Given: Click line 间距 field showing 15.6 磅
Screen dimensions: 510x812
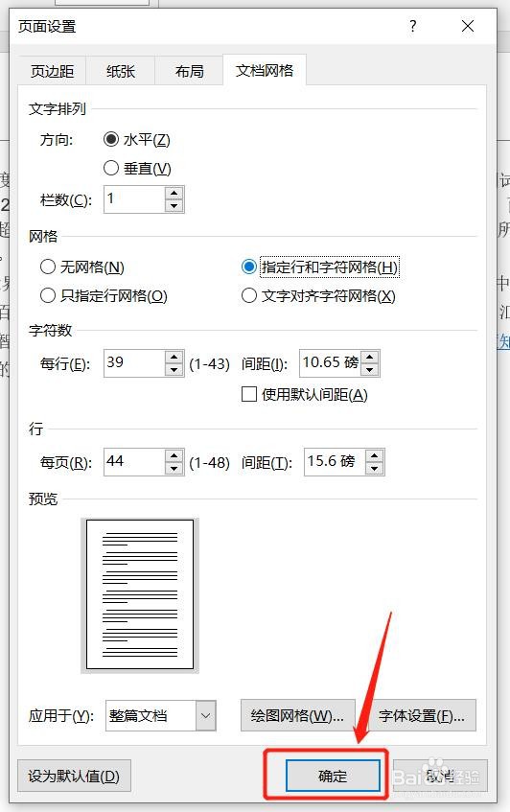Looking at the screenshot, I should coord(335,461).
